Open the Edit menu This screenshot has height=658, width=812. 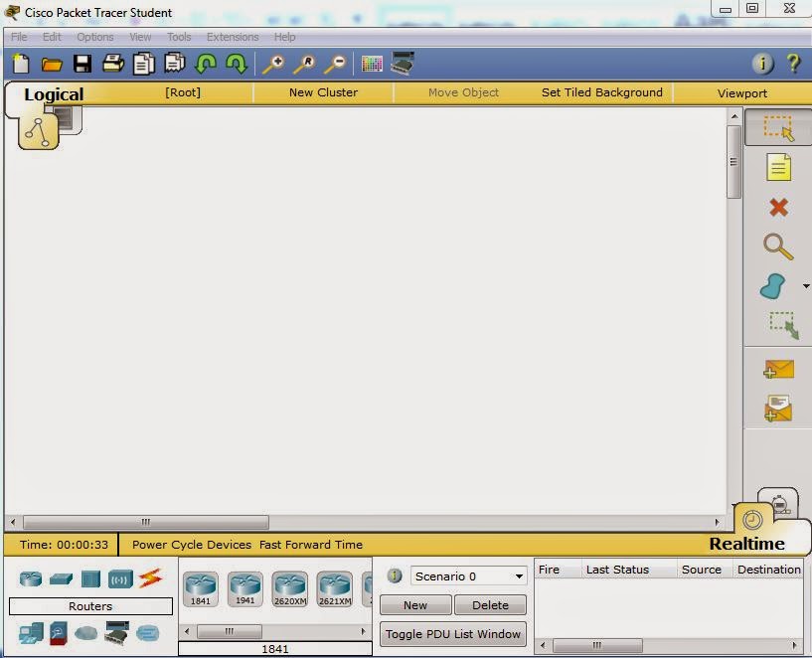tap(52, 37)
